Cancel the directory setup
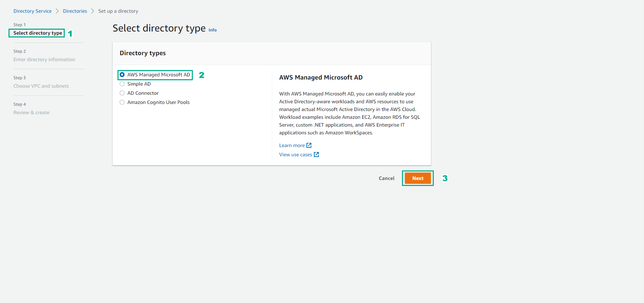This screenshot has width=644, height=303. tap(386, 178)
